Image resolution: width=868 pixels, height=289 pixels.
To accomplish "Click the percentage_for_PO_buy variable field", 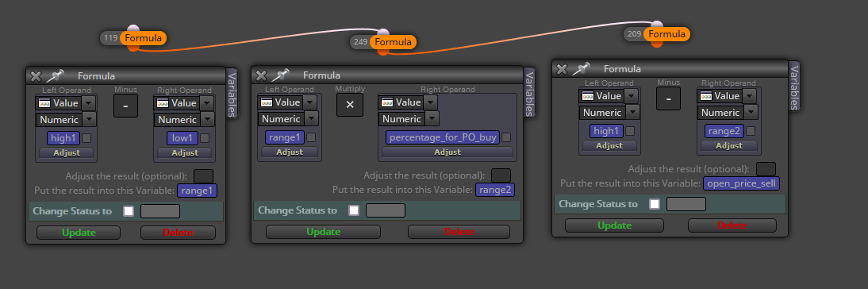I will point(443,137).
